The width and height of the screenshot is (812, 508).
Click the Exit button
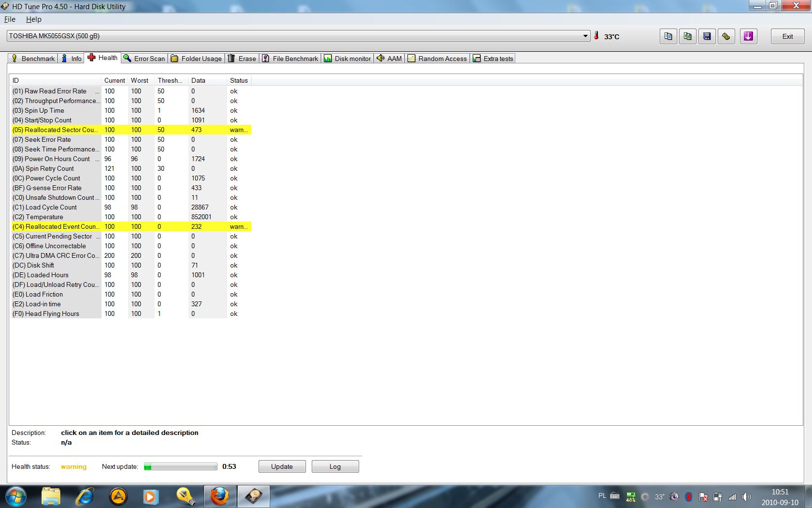[x=787, y=36]
